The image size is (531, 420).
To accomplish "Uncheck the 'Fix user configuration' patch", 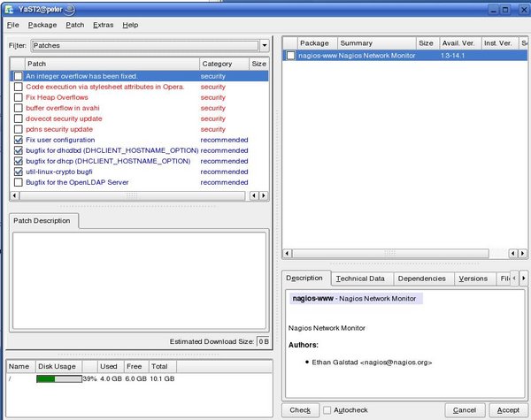I will click(19, 140).
